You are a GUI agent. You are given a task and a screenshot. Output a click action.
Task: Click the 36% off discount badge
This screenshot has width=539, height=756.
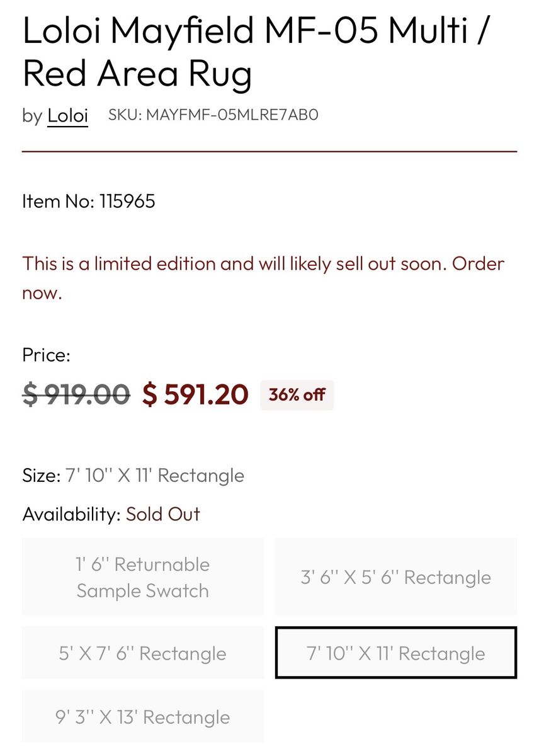click(x=297, y=395)
